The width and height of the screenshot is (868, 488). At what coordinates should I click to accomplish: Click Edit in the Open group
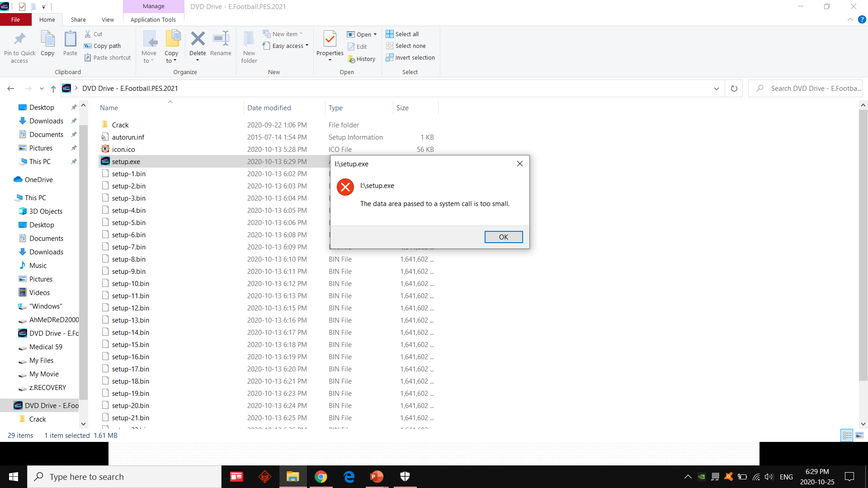[x=357, y=47]
